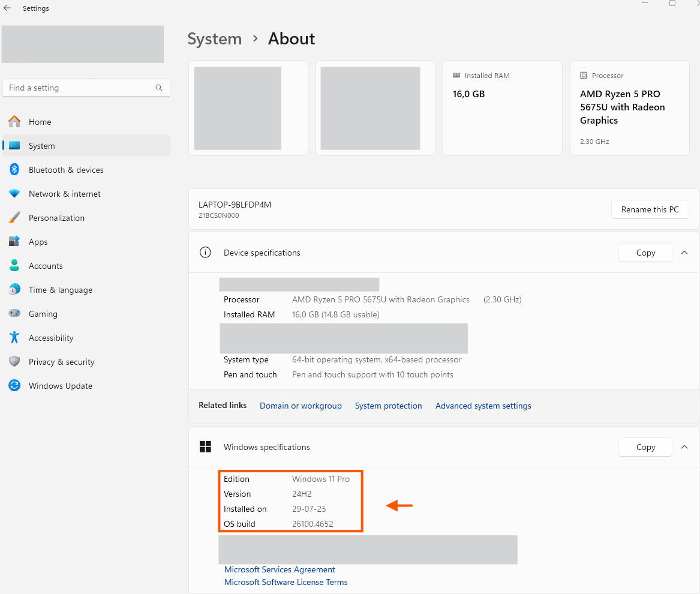Click the Processor chip icon in top card
Image resolution: width=700 pixels, height=594 pixels.
coord(584,76)
